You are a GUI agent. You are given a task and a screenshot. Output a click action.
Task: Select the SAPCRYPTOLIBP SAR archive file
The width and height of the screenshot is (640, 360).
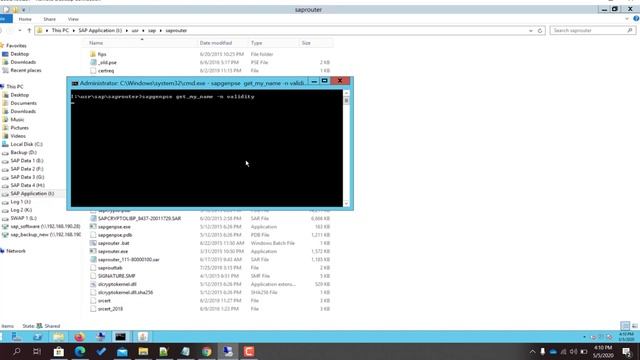click(139, 218)
